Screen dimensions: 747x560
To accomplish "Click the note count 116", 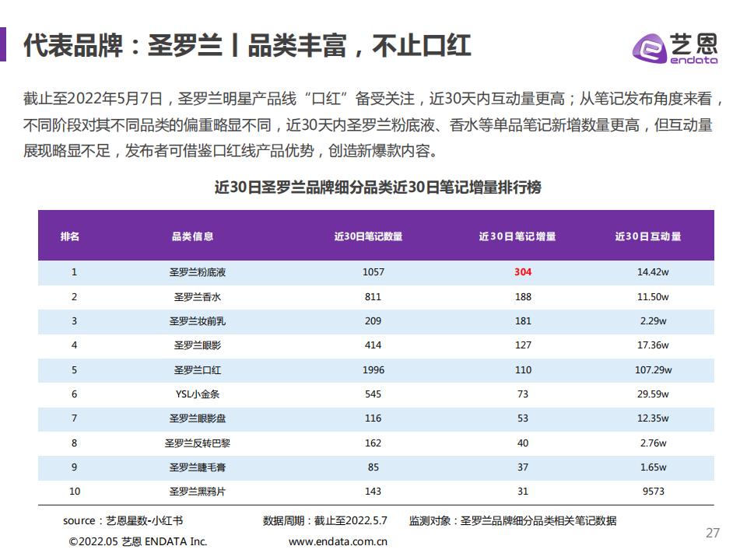I will click(x=373, y=418).
